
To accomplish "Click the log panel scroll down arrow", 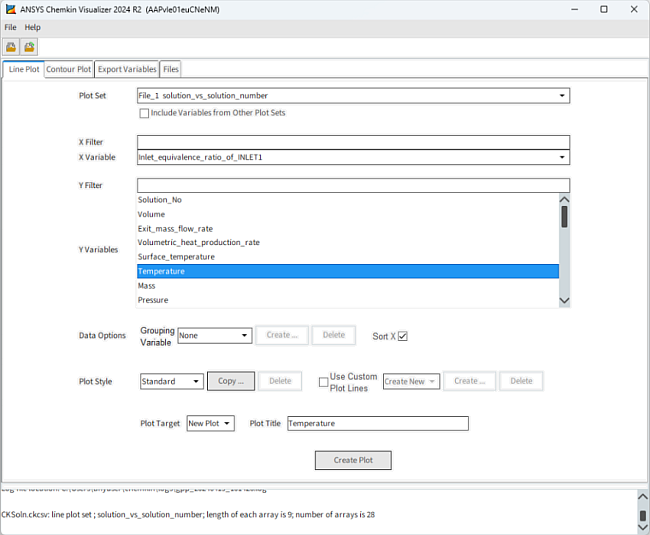I will click(643, 528).
